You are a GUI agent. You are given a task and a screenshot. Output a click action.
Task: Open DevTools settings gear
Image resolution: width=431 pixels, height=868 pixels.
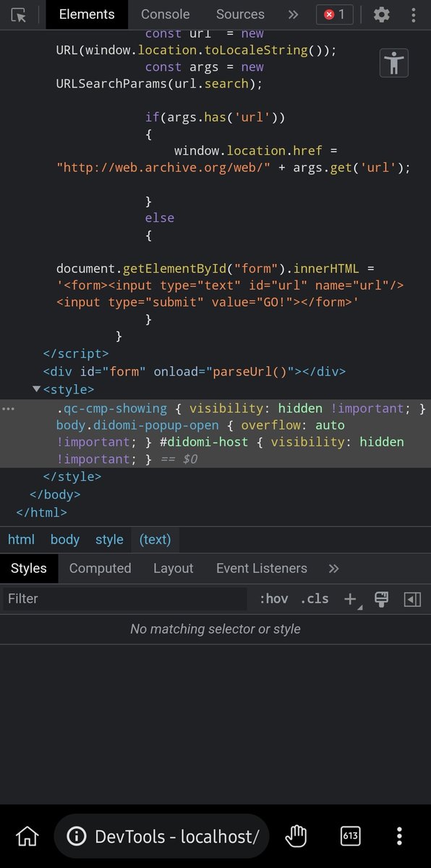pos(382,14)
